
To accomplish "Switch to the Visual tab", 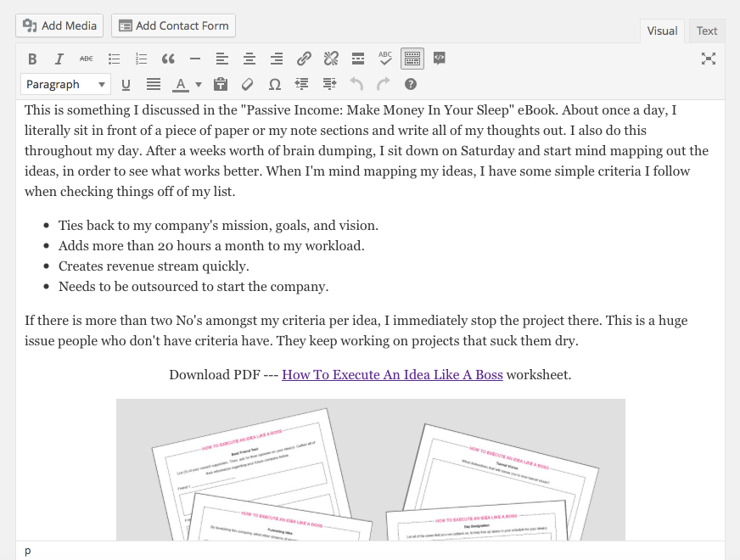I will click(x=662, y=31).
